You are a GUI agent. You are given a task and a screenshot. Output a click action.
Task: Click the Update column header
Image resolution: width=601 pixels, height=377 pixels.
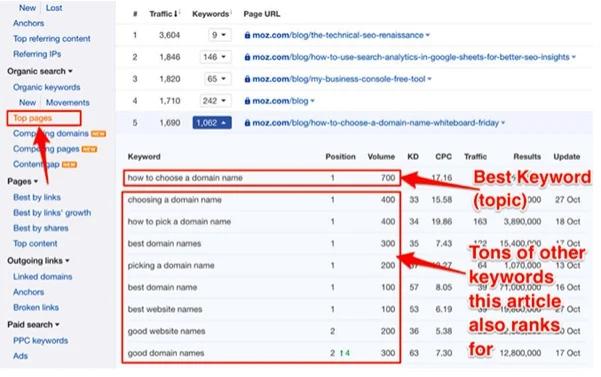pos(567,157)
